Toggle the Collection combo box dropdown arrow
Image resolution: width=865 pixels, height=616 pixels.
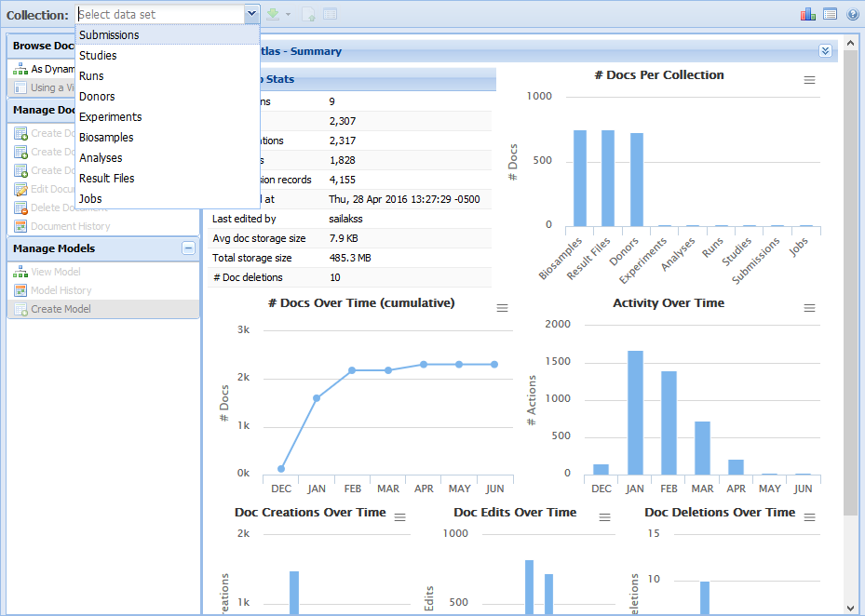[251, 14]
